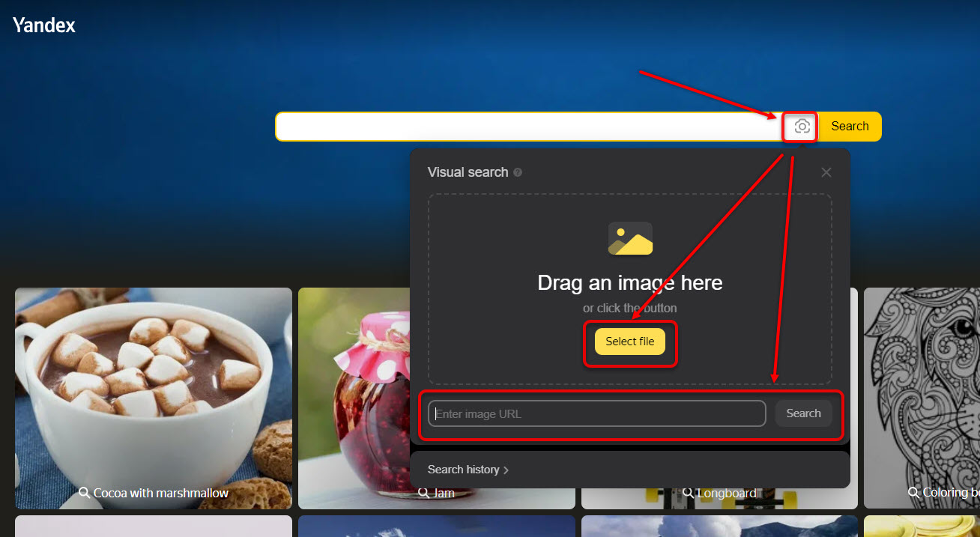Open visual search via camera icon
This screenshot has height=537, width=980.
point(801,127)
